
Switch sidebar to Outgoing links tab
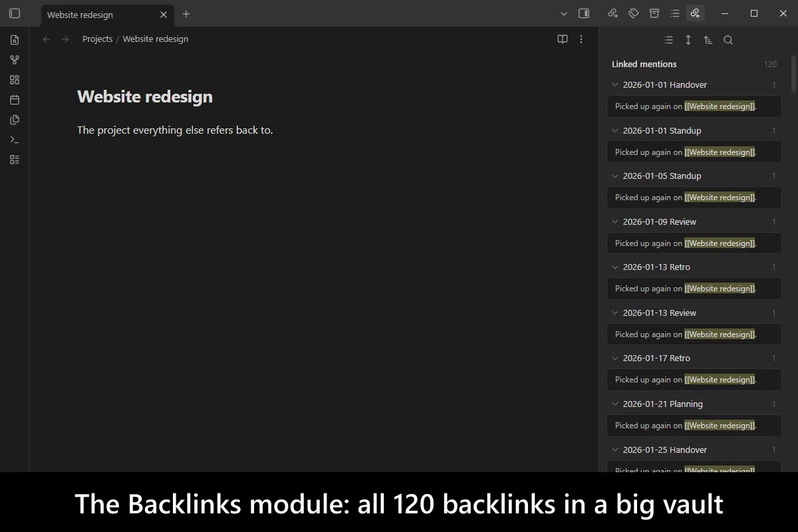click(613, 13)
